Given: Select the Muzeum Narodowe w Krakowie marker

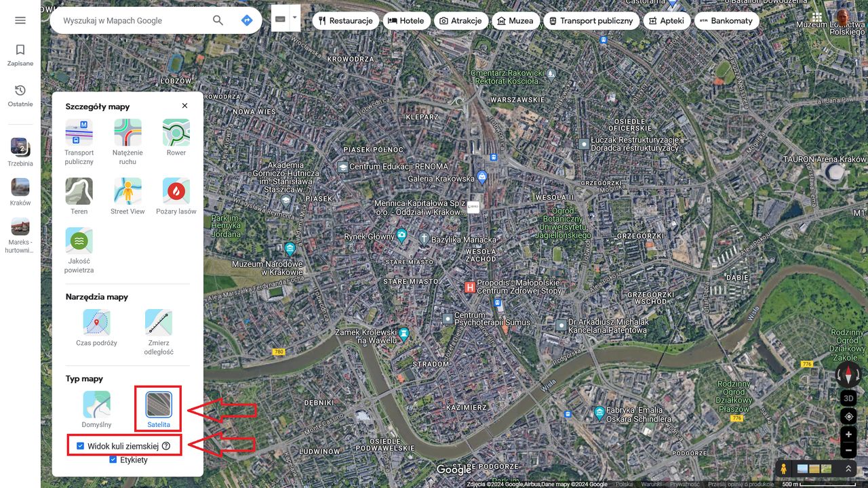Looking at the screenshot, I should click(x=290, y=248).
